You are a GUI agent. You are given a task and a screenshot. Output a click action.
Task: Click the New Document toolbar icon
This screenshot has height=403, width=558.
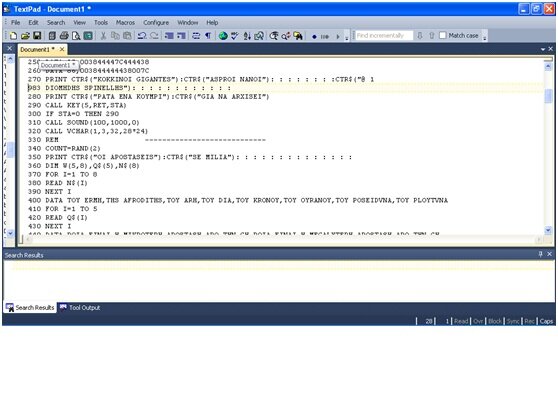13,36
